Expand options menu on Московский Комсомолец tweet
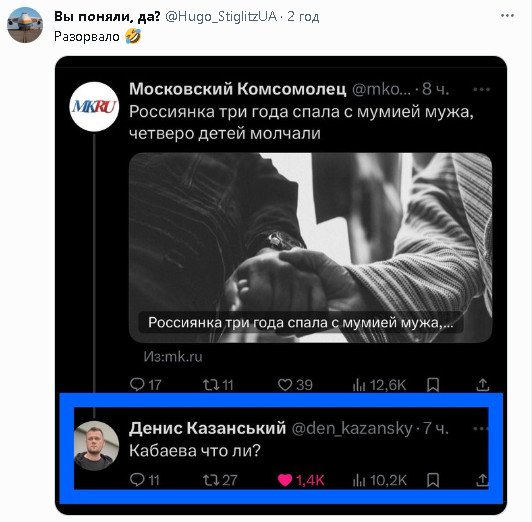 tap(481, 90)
